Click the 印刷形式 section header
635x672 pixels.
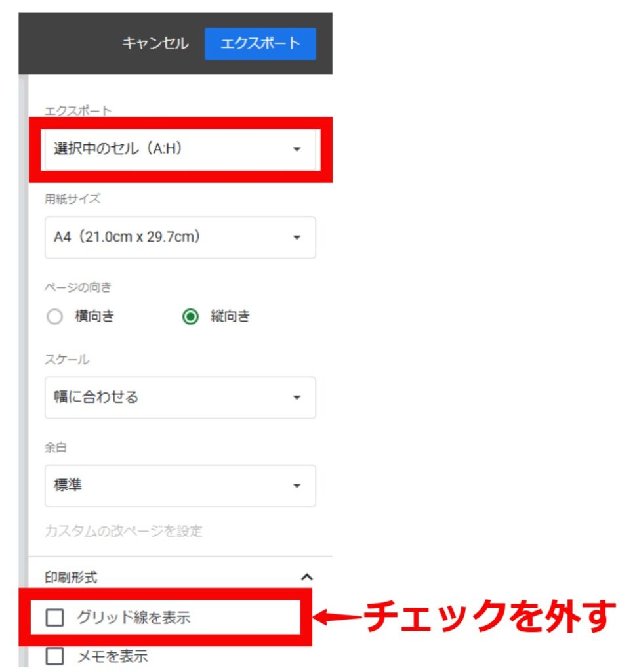tap(72, 577)
